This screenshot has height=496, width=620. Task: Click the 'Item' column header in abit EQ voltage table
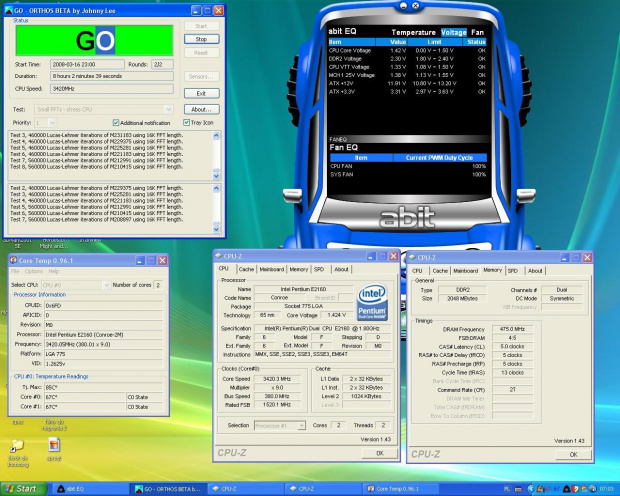[352, 42]
